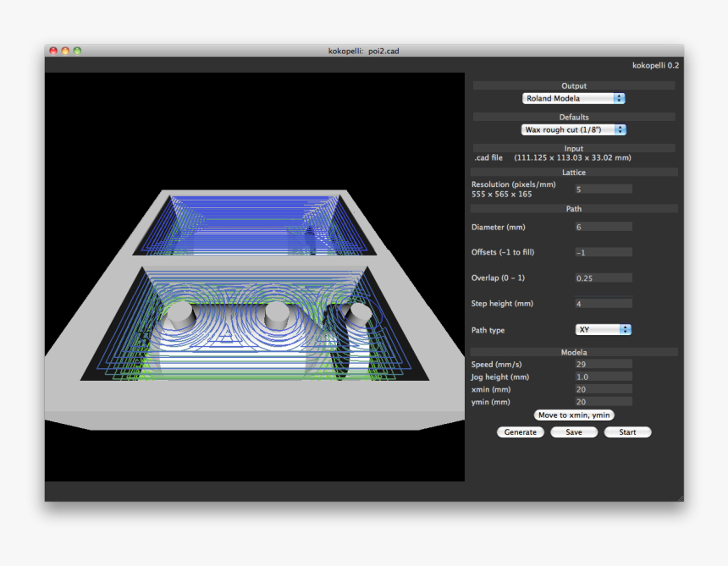This screenshot has height=566, width=728.
Task: Select the Step height (mm) field
Action: [603, 303]
